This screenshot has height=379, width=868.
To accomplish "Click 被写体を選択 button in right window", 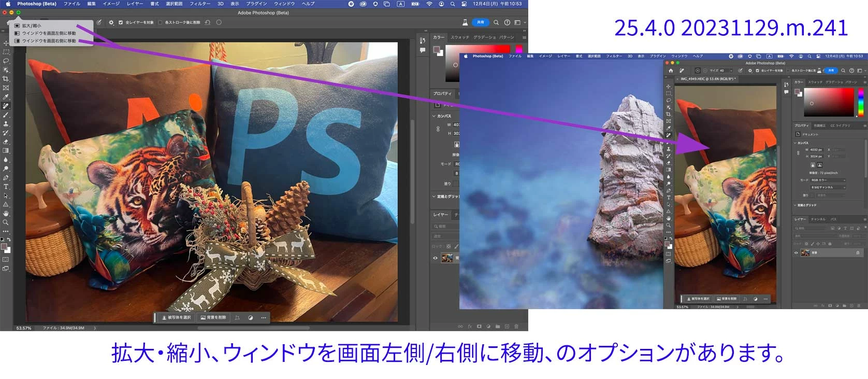I will click(x=698, y=299).
